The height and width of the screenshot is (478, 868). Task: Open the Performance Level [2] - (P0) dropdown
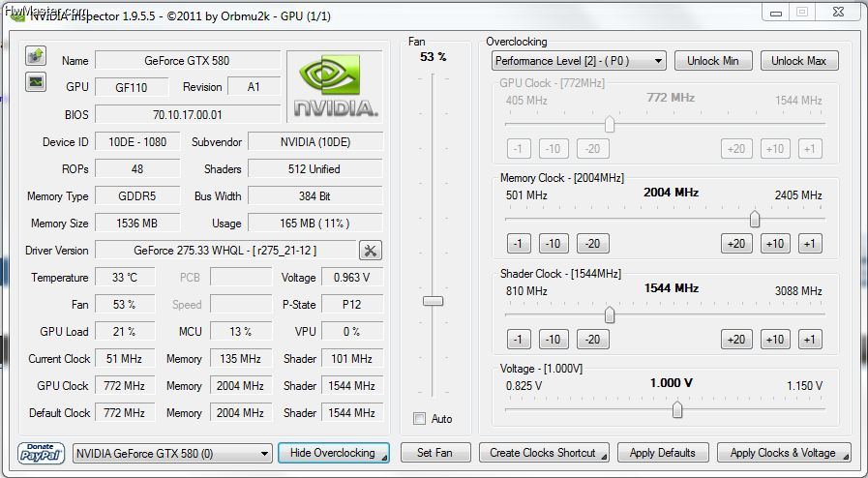click(579, 61)
